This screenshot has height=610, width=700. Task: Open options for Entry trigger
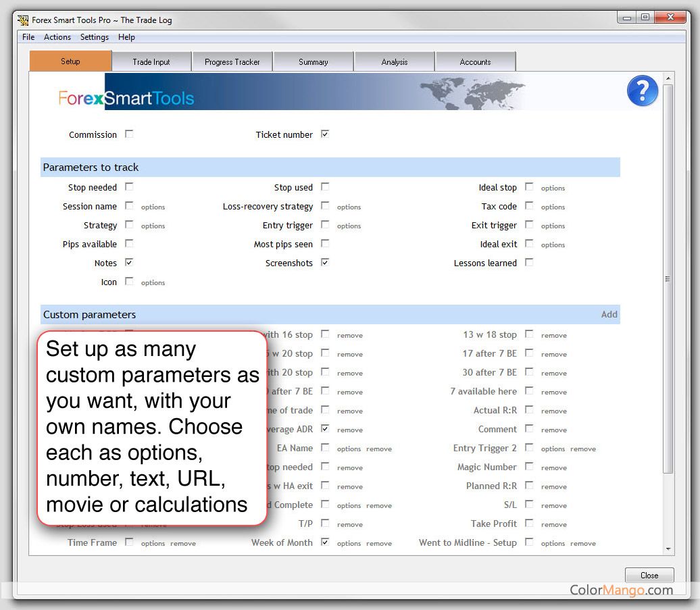point(349,226)
